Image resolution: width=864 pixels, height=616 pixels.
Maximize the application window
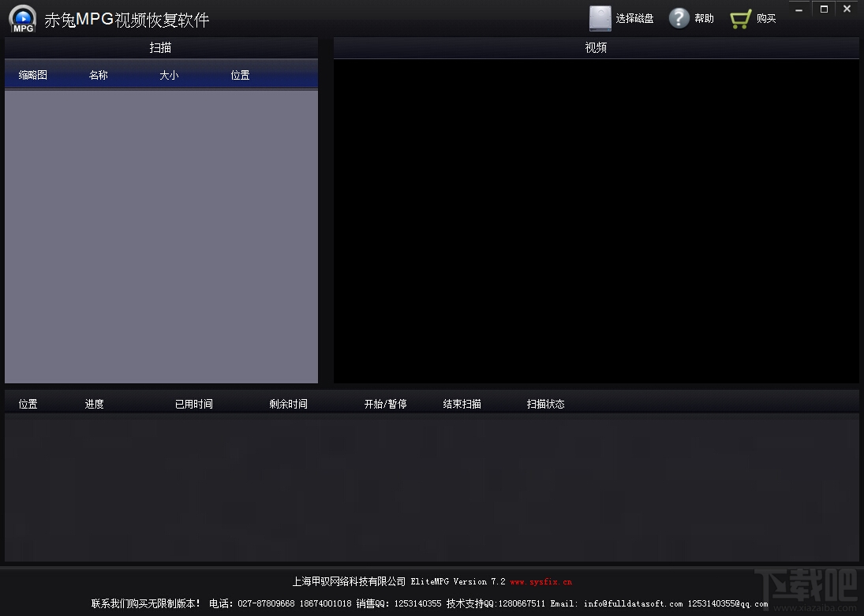[x=824, y=9]
